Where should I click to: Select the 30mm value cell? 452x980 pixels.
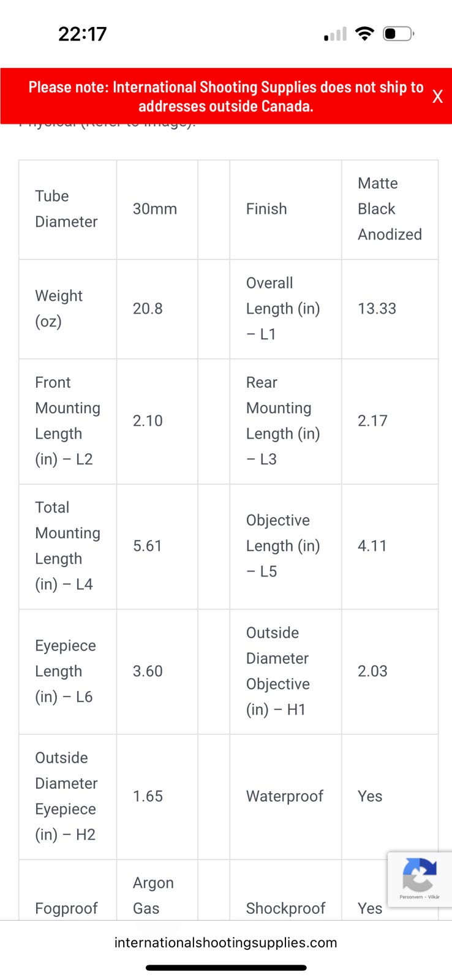coord(157,209)
